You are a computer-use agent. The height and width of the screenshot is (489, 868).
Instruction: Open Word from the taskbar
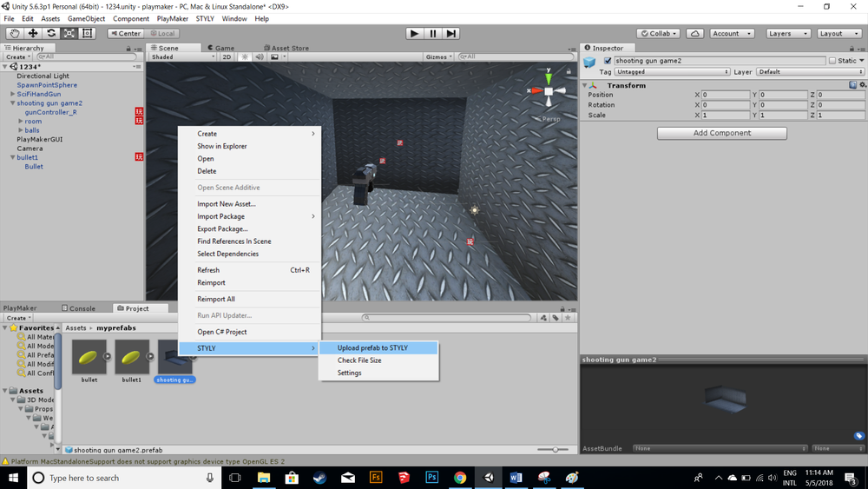coord(516,478)
